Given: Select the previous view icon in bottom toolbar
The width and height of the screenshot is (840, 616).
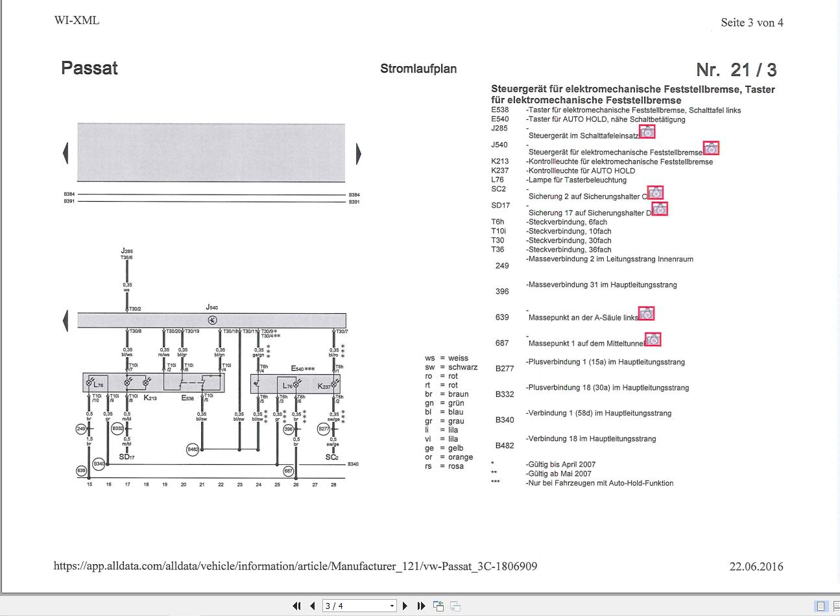Looking at the screenshot, I should (x=438, y=606).
